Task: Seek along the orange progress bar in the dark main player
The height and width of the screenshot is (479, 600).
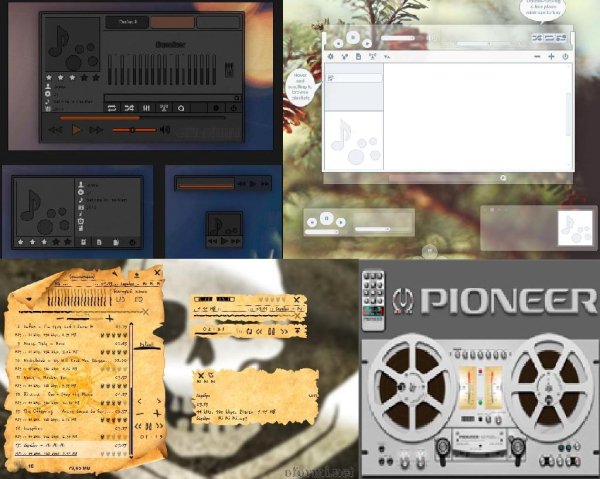Action: [142, 118]
